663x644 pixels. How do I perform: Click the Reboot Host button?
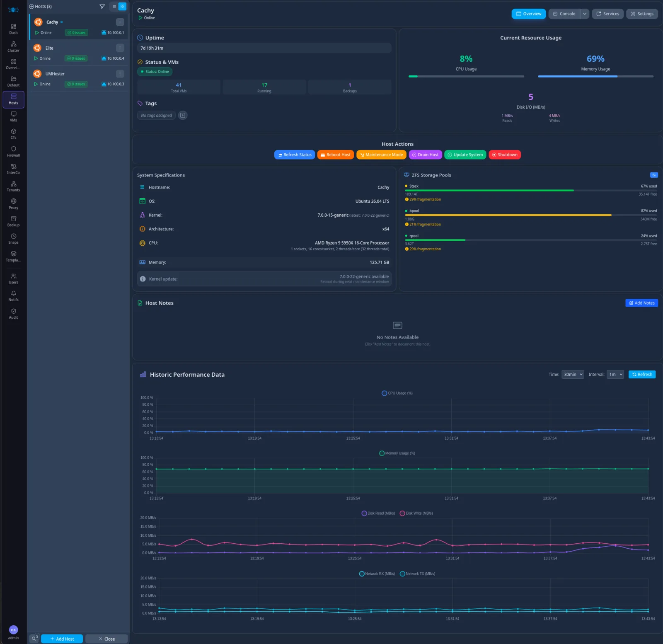(x=336, y=155)
